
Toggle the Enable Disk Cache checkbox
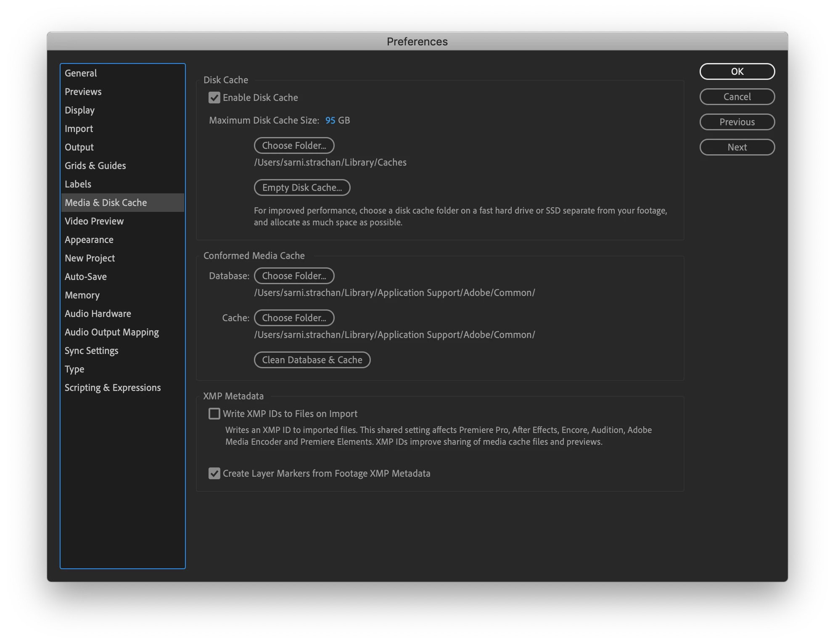(x=214, y=98)
